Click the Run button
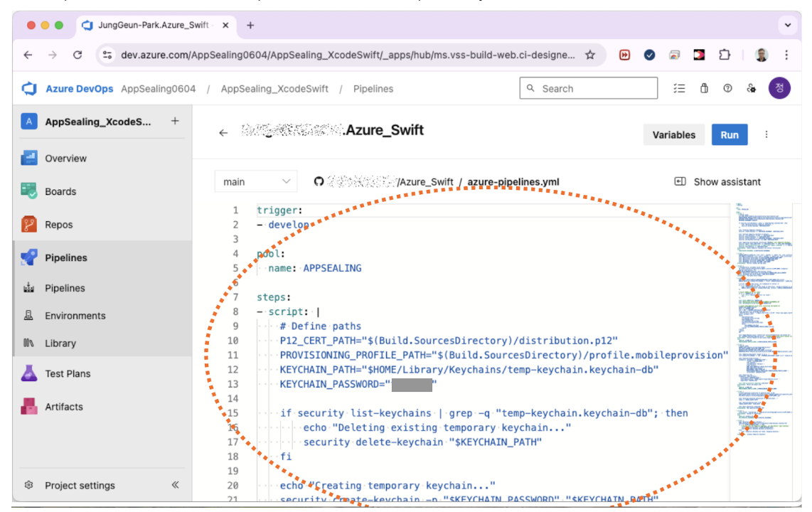This screenshot has height=512, width=812. (x=729, y=134)
